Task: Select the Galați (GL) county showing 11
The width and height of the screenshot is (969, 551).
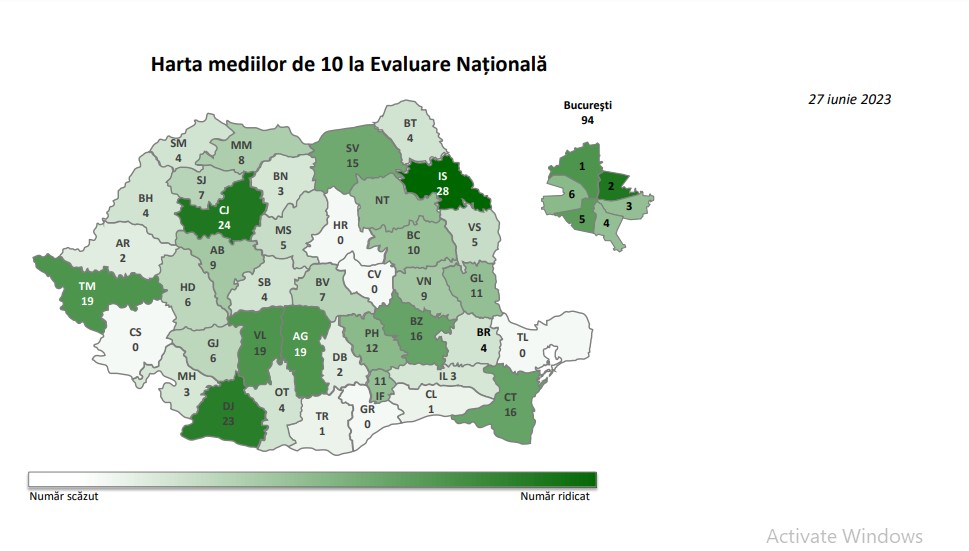Action: 476,286
